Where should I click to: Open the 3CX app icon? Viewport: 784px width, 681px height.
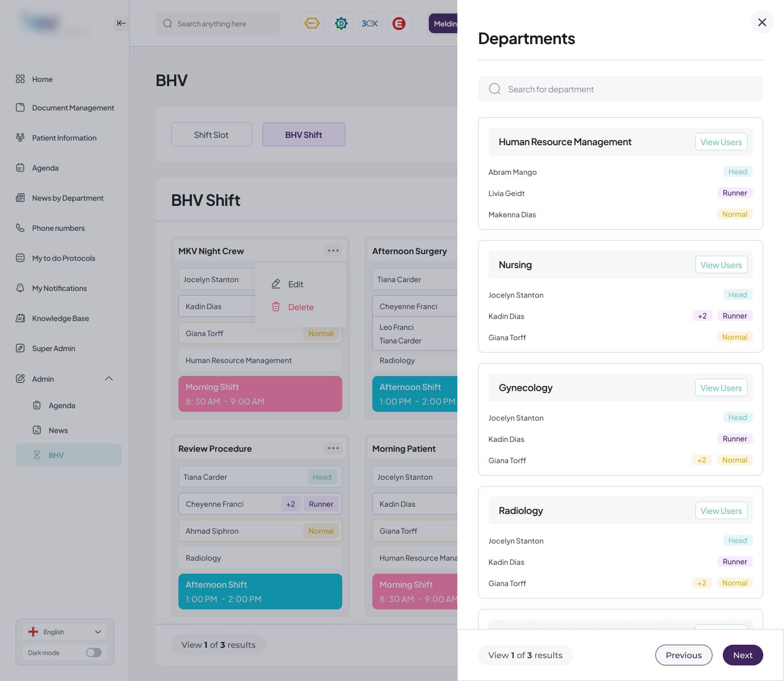[370, 23]
